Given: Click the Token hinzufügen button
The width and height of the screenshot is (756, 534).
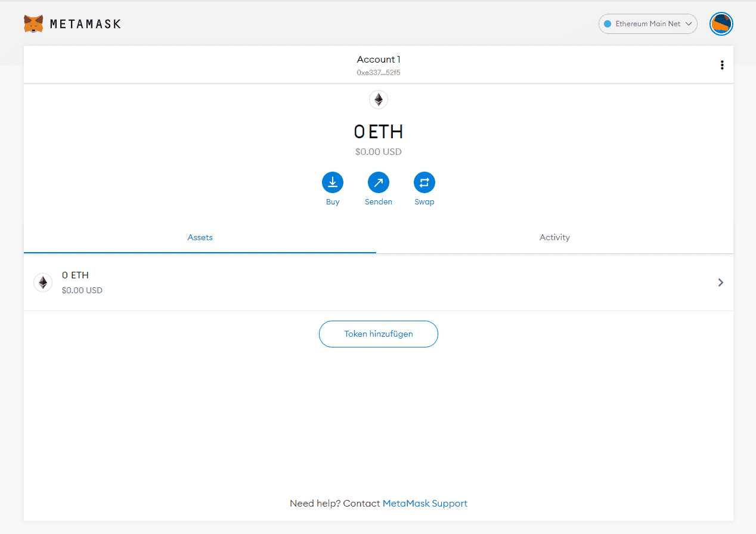Looking at the screenshot, I should (379, 334).
